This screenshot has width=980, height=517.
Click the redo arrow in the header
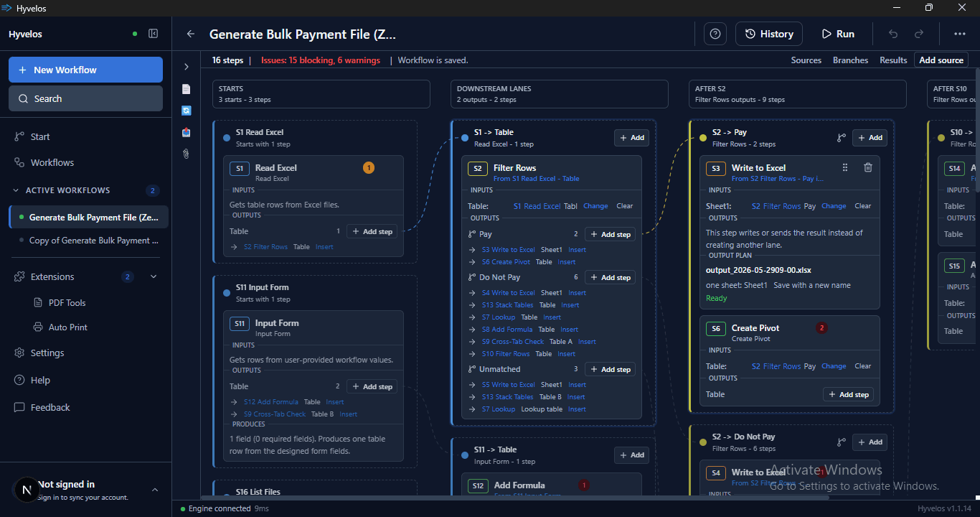[919, 34]
